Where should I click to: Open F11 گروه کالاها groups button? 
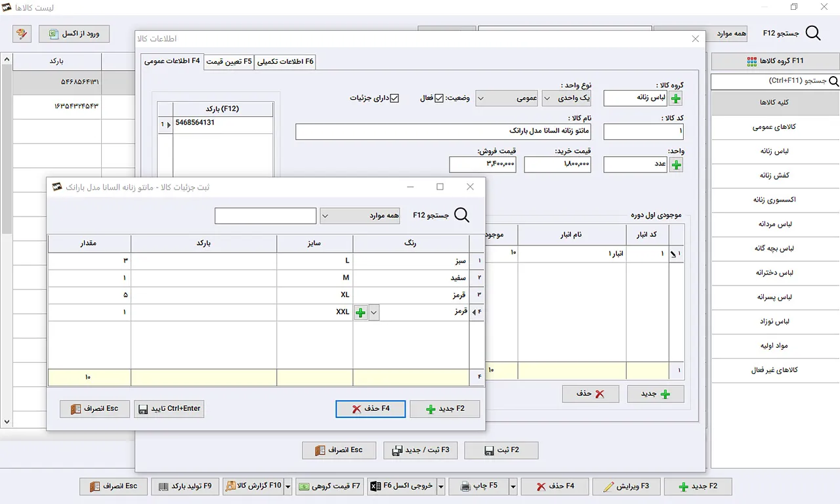(x=775, y=61)
